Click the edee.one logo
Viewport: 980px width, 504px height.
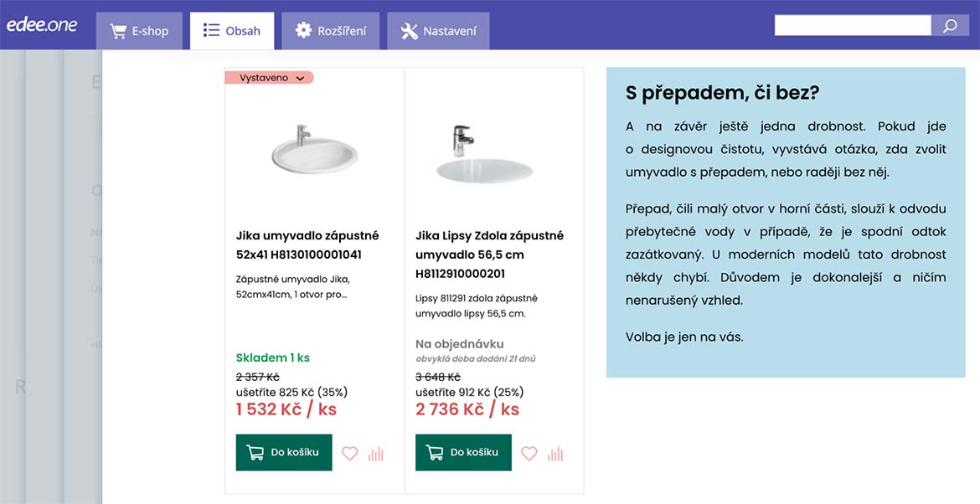tap(42, 25)
